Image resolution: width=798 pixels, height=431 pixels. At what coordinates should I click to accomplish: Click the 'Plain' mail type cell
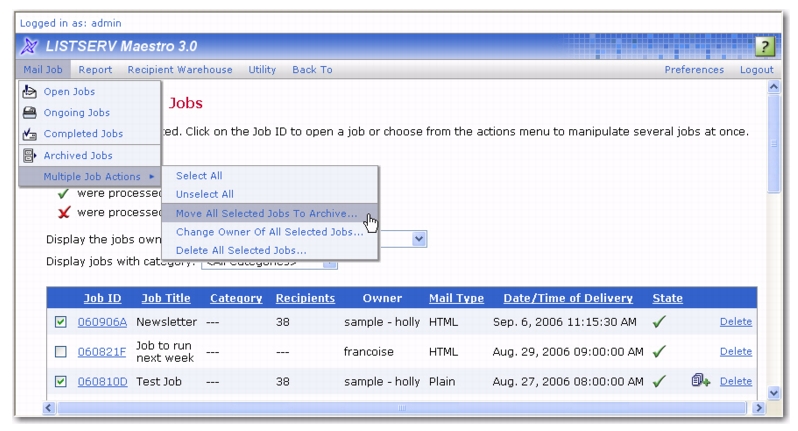(x=442, y=382)
